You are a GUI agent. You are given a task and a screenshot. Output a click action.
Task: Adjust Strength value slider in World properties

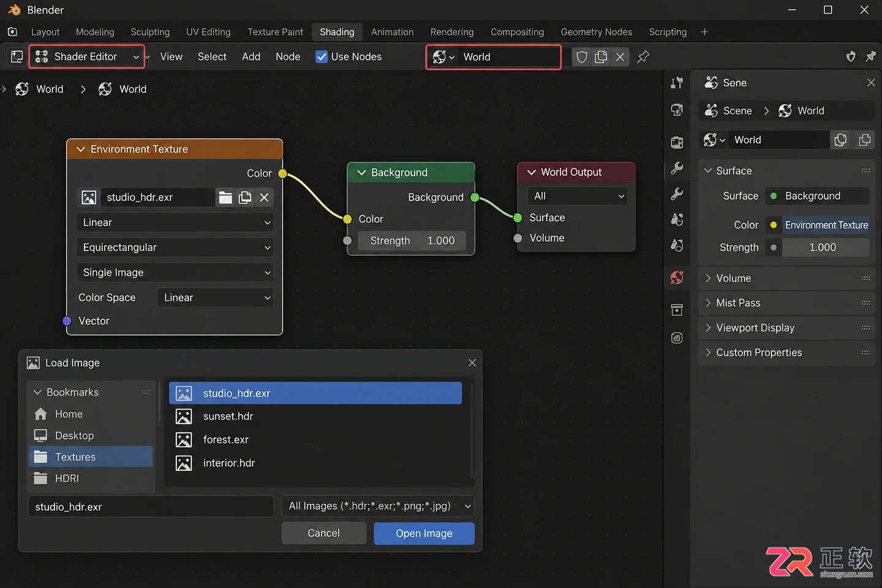coord(826,247)
